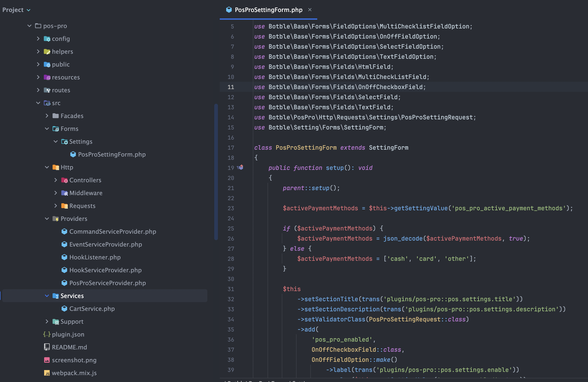Click the 'pos_pro_enabled' string on line 36

[342, 340]
